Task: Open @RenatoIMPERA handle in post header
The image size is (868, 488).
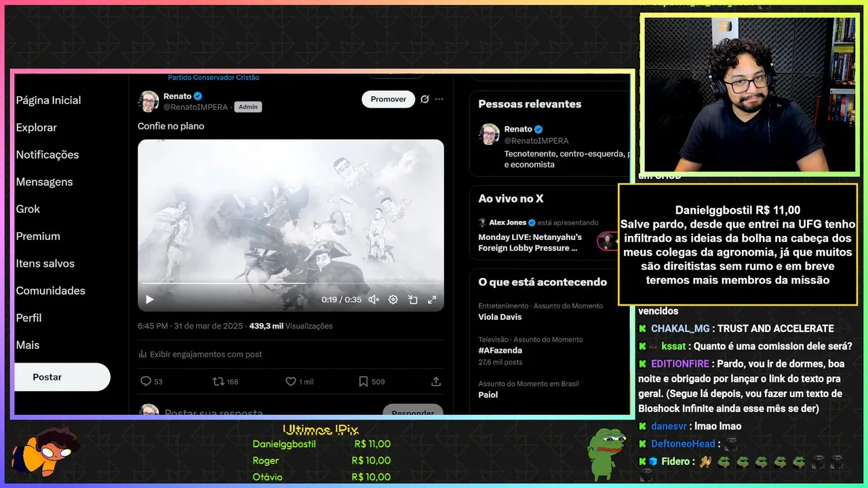Action: coord(197,107)
